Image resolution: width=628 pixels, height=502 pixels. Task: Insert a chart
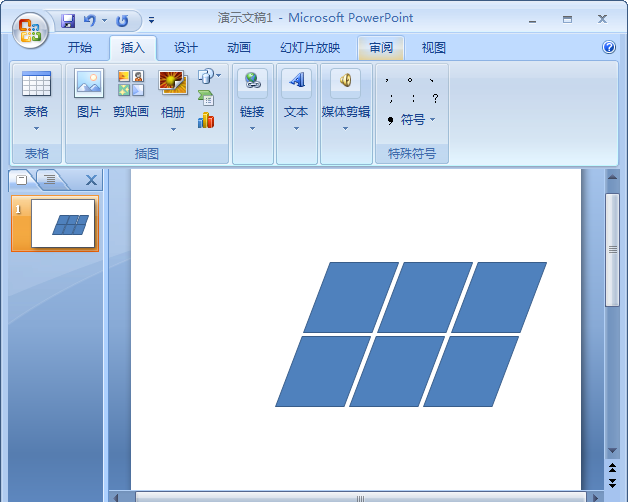coord(206,120)
